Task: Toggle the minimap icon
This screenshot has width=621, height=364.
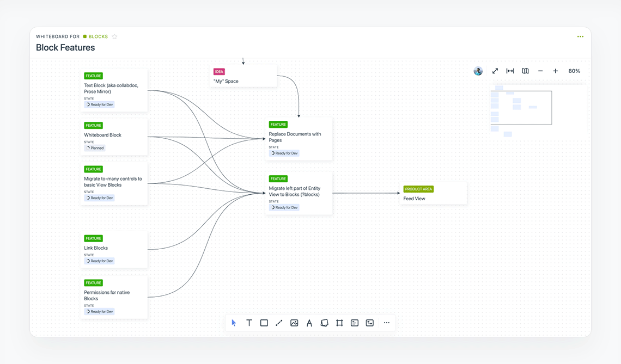Action: tap(525, 71)
